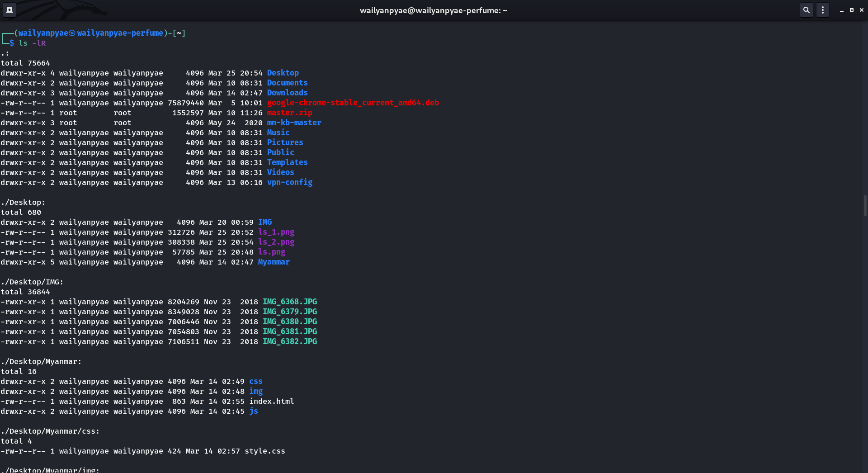Close the terminal window
The image size is (868, 473).
(862, 10)
